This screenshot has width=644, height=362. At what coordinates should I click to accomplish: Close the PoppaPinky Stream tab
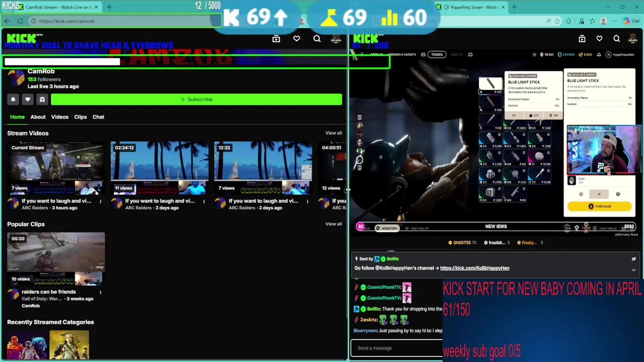click(x=503, y=7)
